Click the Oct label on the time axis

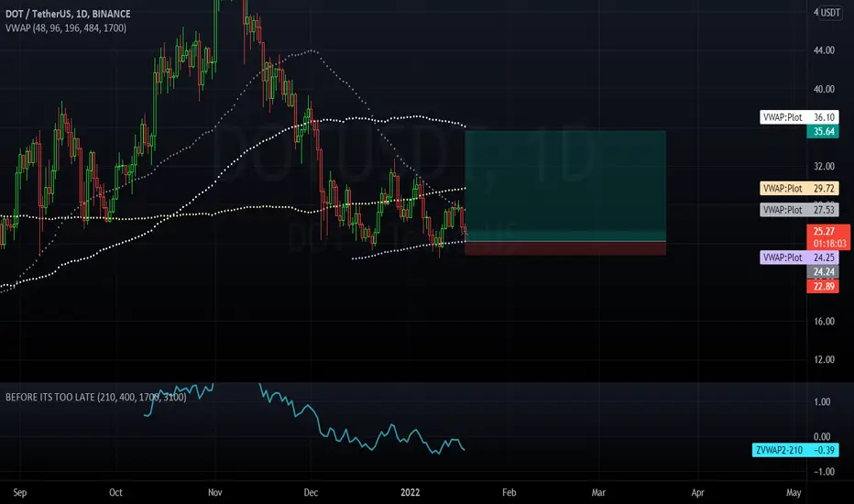(x=115, y=493)
